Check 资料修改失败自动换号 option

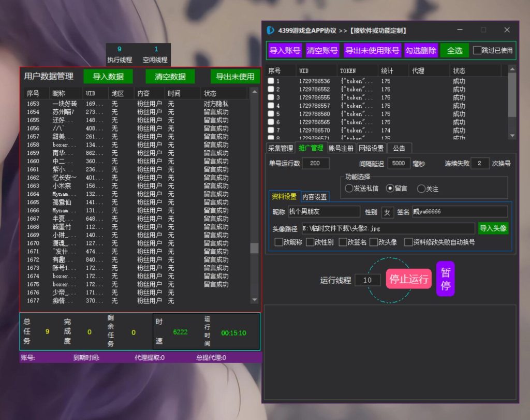[x=408, y=242]
